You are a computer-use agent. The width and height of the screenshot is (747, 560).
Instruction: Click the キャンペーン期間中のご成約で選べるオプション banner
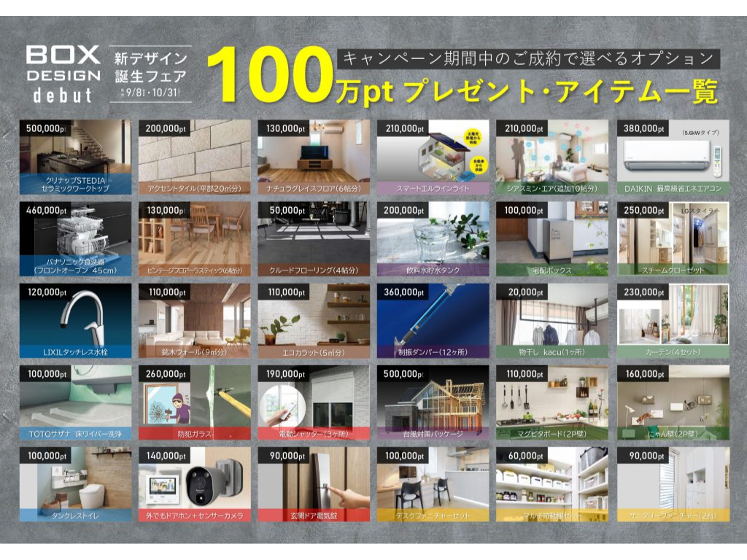click(528, 58)
